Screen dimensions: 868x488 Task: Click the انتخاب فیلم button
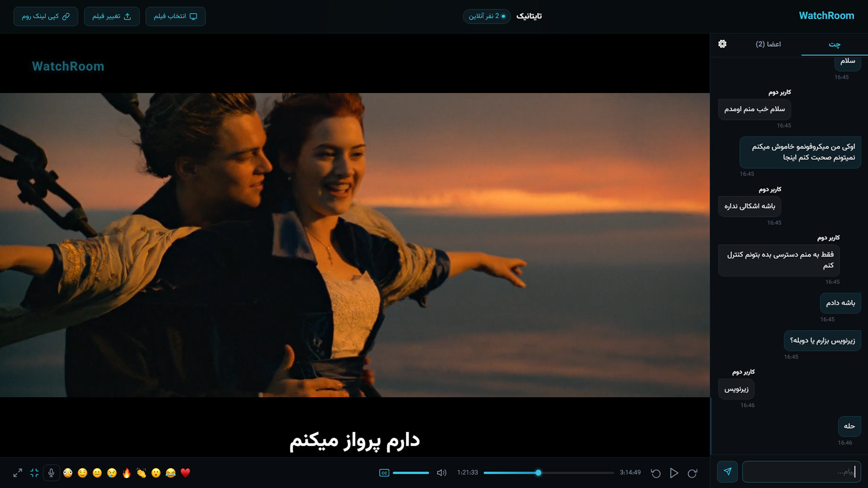[x=175, y=16]
